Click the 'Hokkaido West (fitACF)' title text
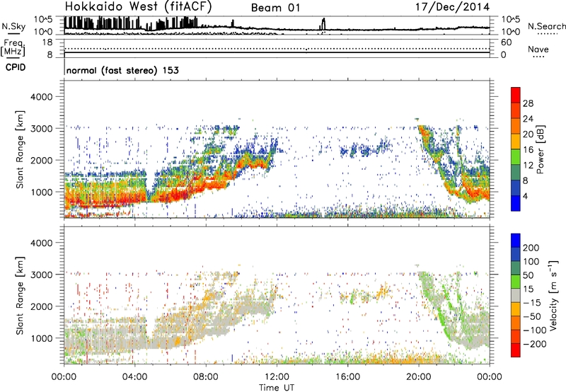 pos(138,7)
